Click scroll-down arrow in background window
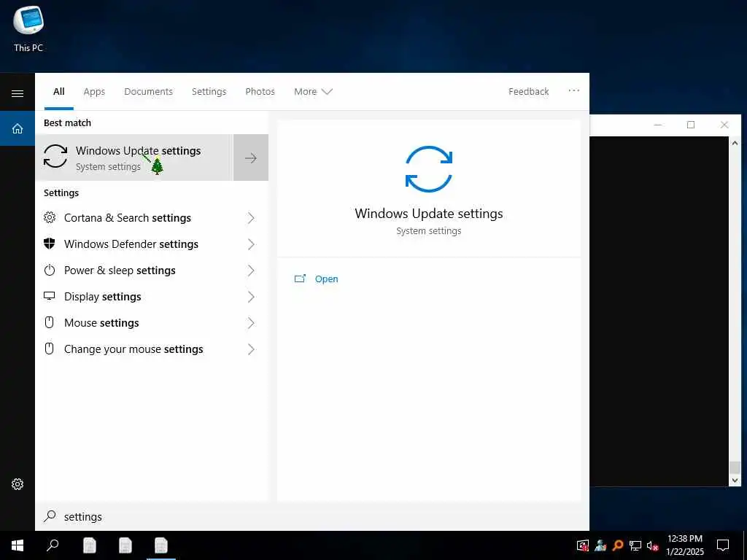This screenshot has width=747, height=560. (x=735, y=481)
